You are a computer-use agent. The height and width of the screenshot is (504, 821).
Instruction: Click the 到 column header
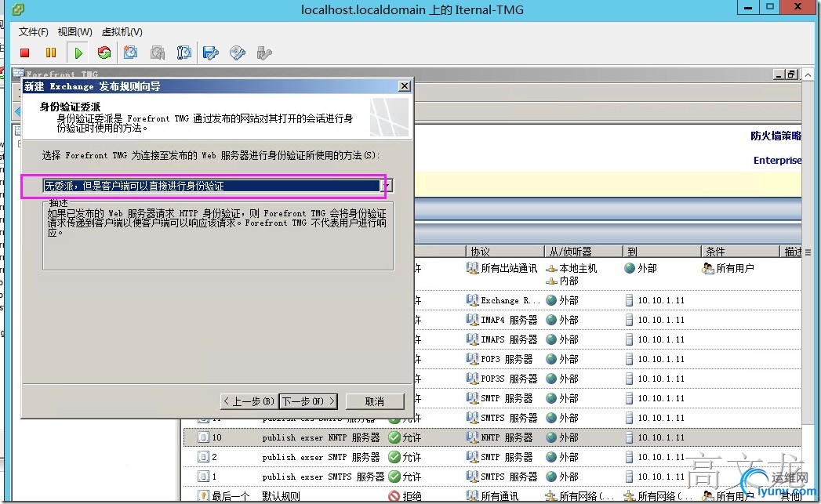click(663, 252)
